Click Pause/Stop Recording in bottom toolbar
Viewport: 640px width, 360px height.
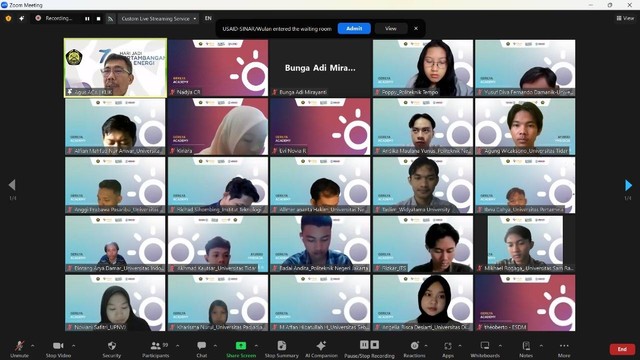pyautogui.click(x=369, y=349)
